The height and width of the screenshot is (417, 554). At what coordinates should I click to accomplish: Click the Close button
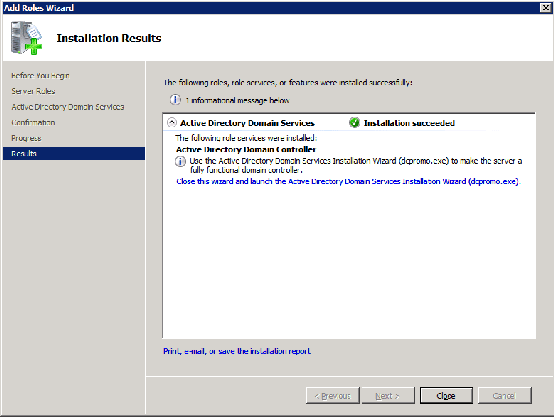pos(446,395)
